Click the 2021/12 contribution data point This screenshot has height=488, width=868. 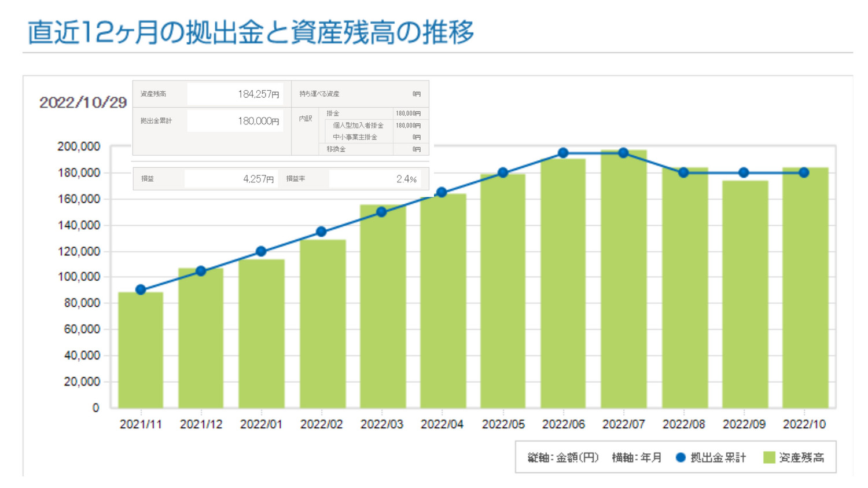pyautogui.click(x=201, y=271)
